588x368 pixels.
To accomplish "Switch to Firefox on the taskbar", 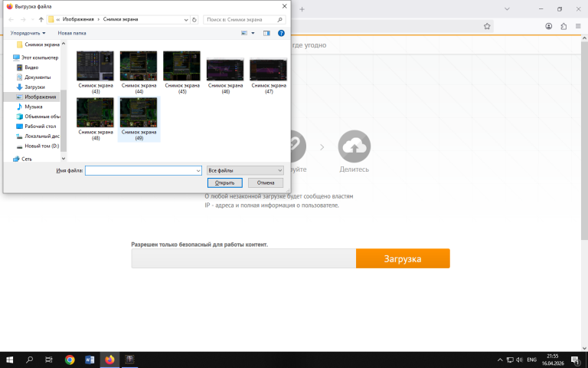I will click(x=109, y=360).
